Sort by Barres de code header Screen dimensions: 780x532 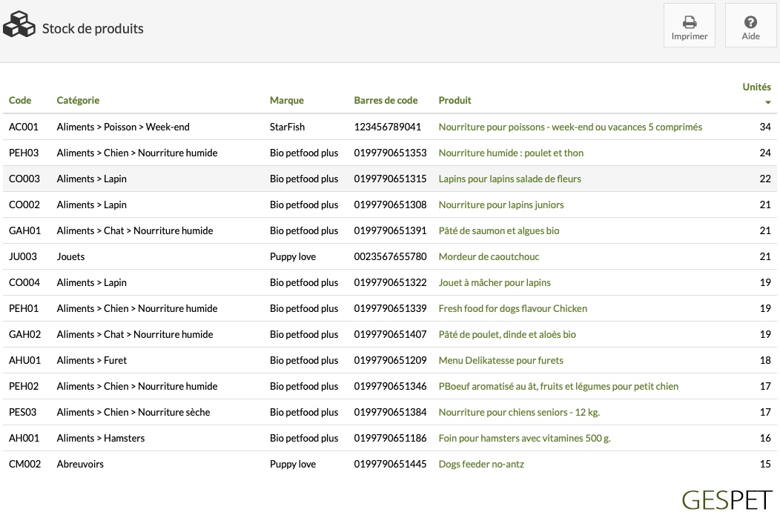[x=386, y=101]
